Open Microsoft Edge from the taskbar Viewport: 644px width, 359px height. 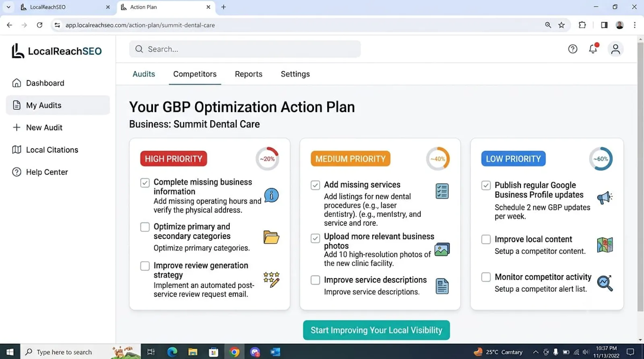pyautogui.click(x=172, y=352)
